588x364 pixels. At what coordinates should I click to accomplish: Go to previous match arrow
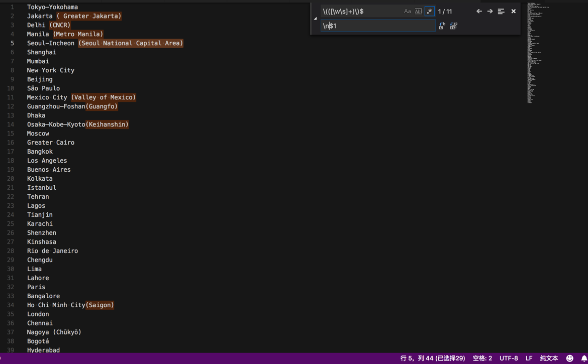pyautogui.click(x=479, y=11)
